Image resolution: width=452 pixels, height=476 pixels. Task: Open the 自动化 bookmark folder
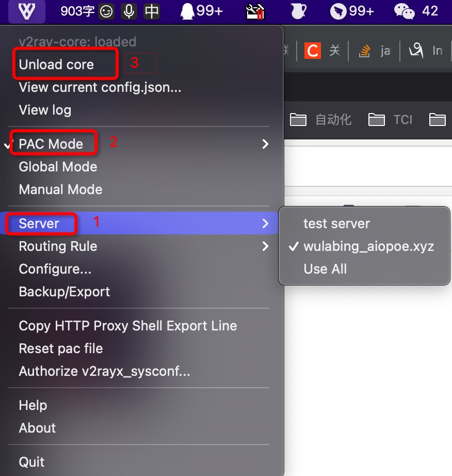click(x=320, y=120)
